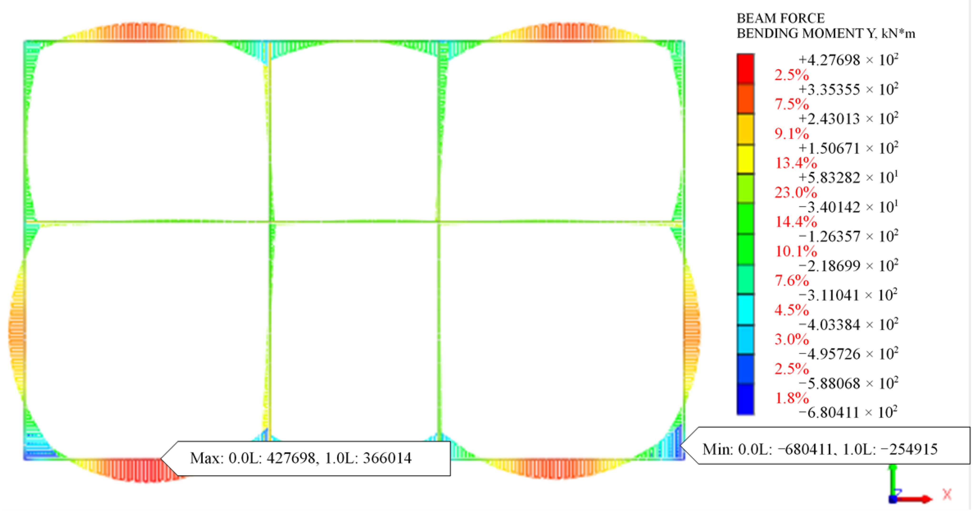
Task: Click the 4.5% percentage label
Action: pos(792,310)
